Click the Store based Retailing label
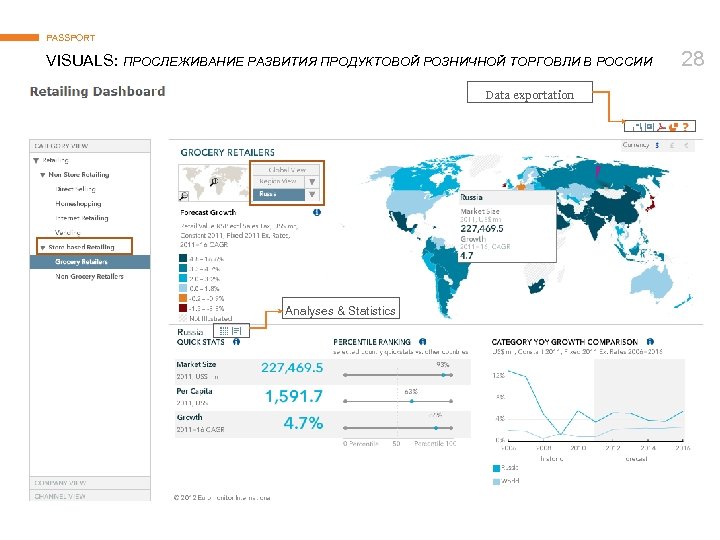The image size is (720, 540). (81, 247)
